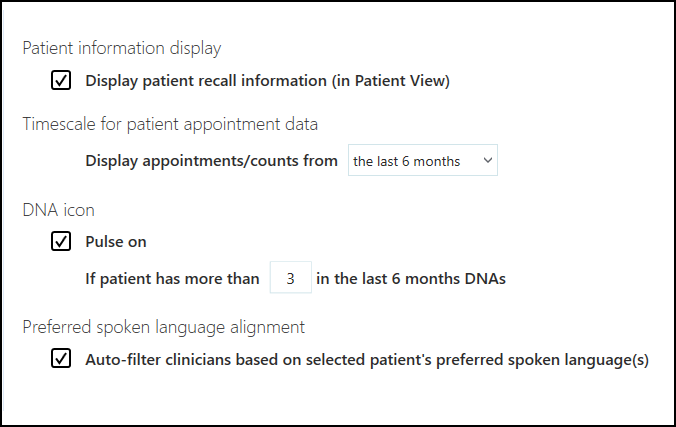The image size is (676, 427).
Task: Click the 'Patient information display' section heading
Action: click(x=122, y=48)
